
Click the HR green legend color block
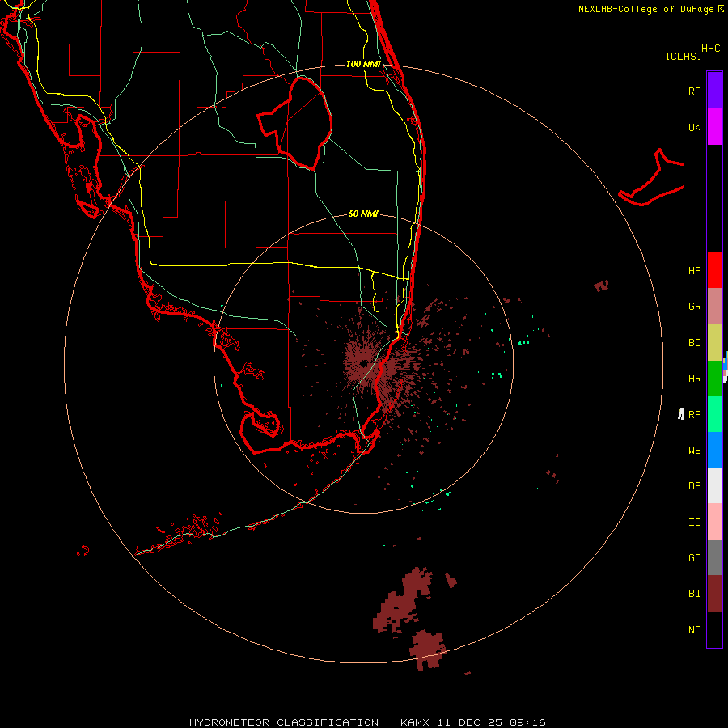pos(714,378)
